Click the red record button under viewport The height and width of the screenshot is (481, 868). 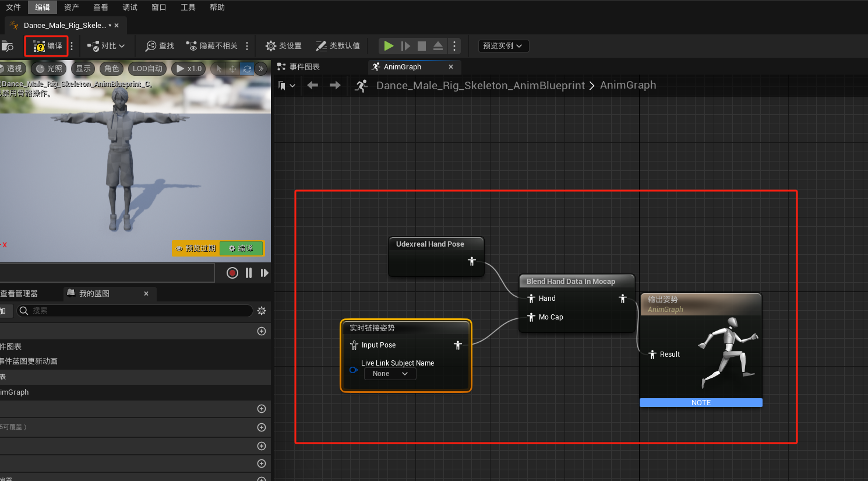[x=232, y=273]
